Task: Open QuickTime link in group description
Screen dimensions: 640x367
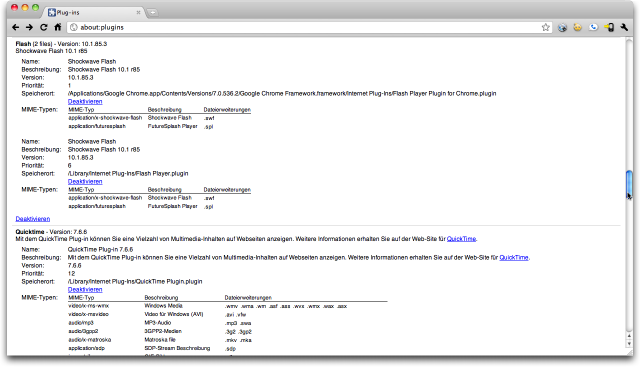Action: click(461, 239)
